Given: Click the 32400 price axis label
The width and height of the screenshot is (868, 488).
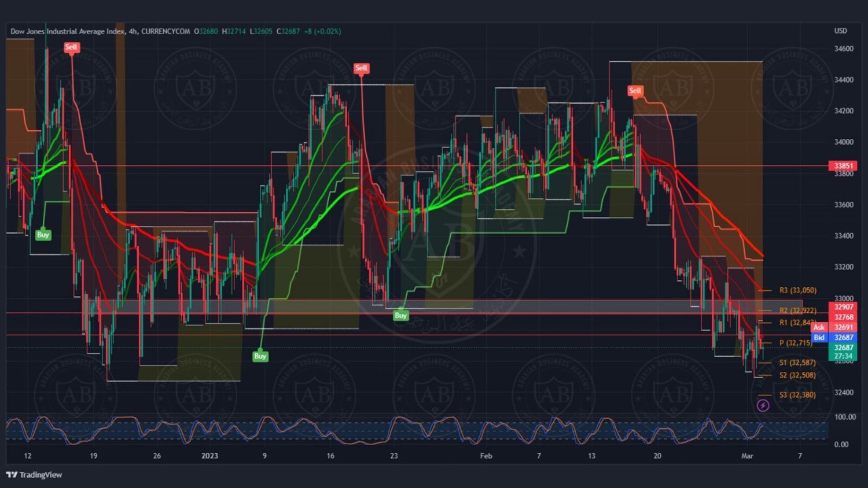Looking at the screenshot, I should [x=844, y=393].
